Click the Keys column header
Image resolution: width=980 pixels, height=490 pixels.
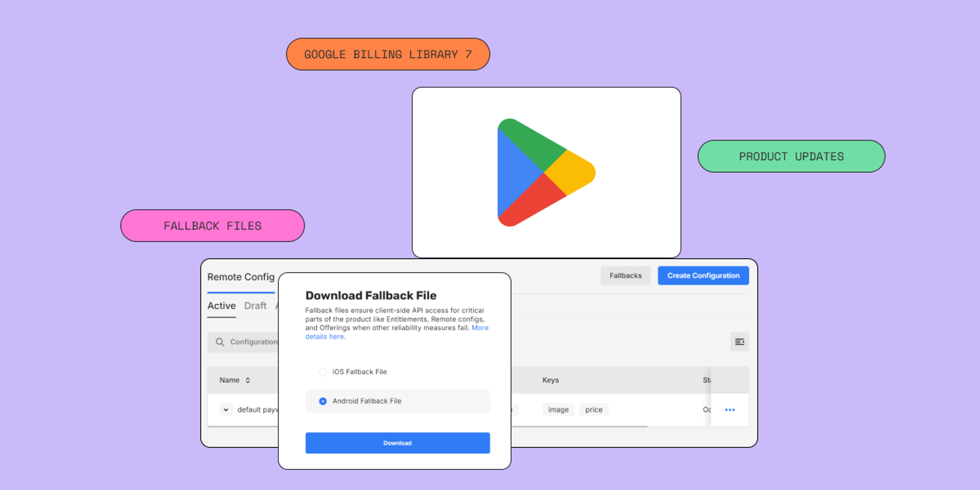551,380
